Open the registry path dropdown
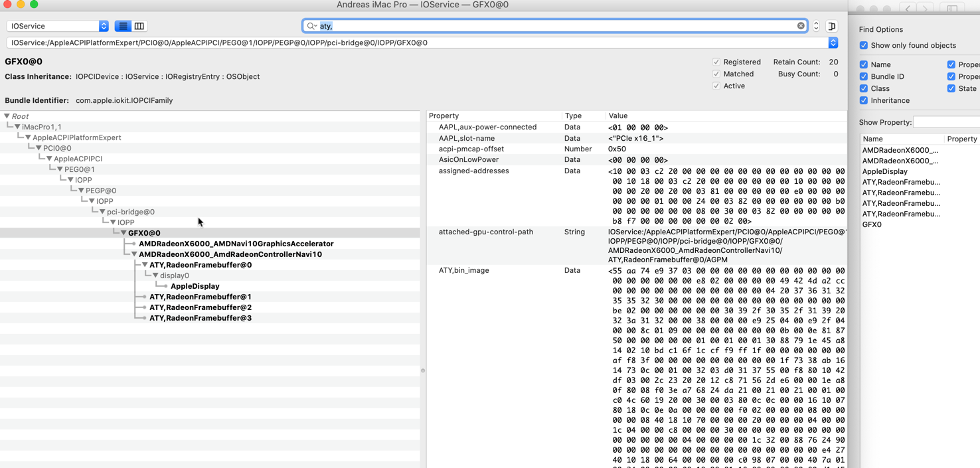 [833, 42]
